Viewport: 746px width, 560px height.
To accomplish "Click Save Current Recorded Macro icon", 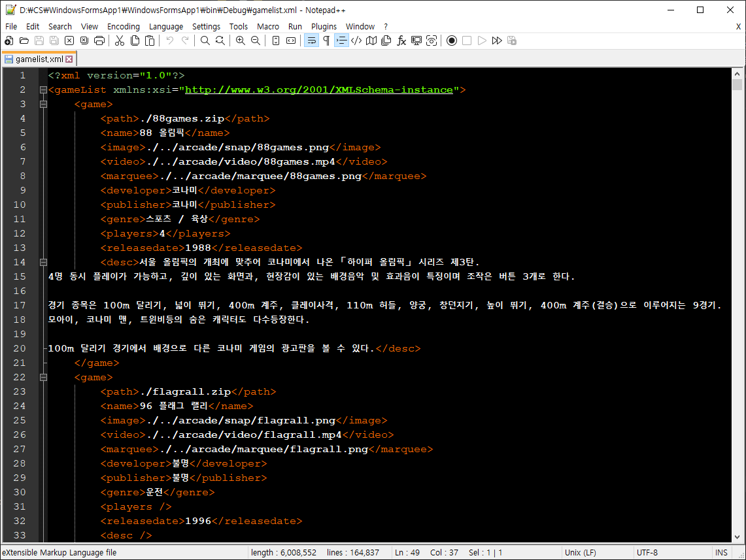I will click(x=512, y=41).
